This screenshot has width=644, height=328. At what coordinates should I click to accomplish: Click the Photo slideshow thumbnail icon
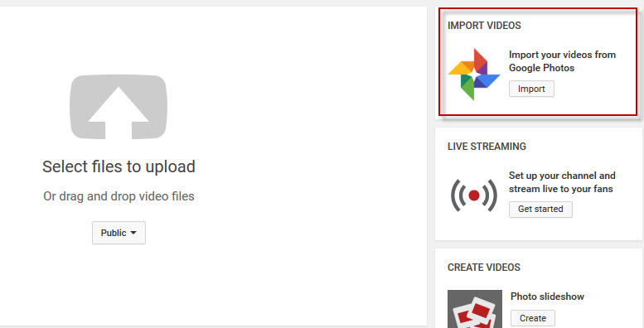475,309
